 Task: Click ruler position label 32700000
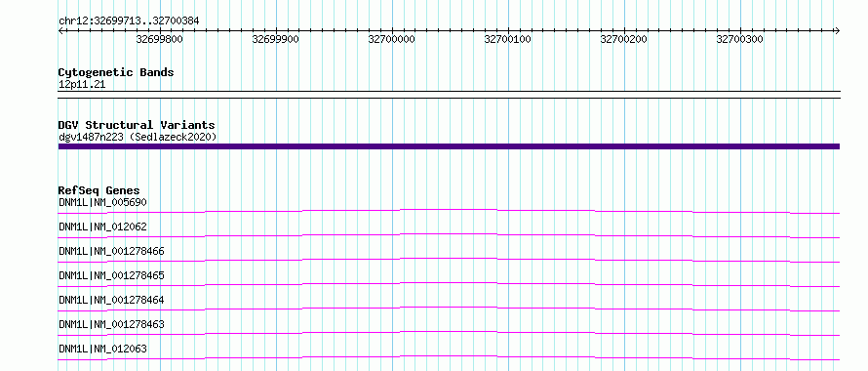tap(391, 39)
